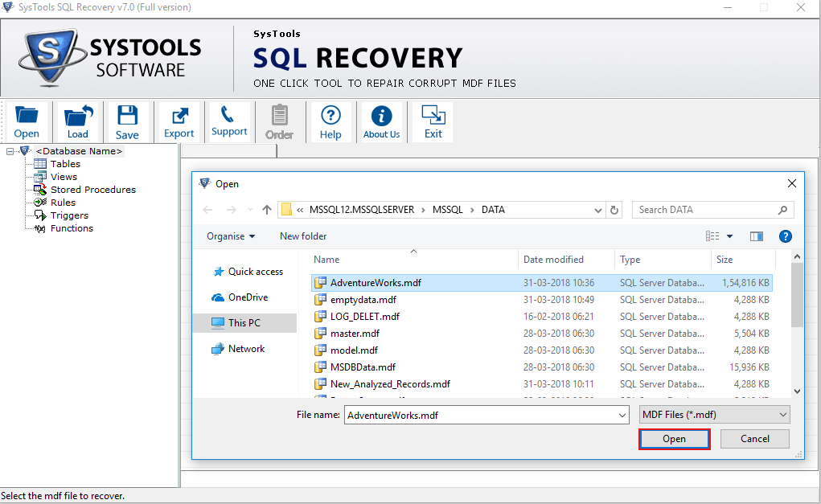Image resolution: width=821 pixels, height=504 pixels.
Task: Click the Load toolbar icon
Action: point(77,122)
